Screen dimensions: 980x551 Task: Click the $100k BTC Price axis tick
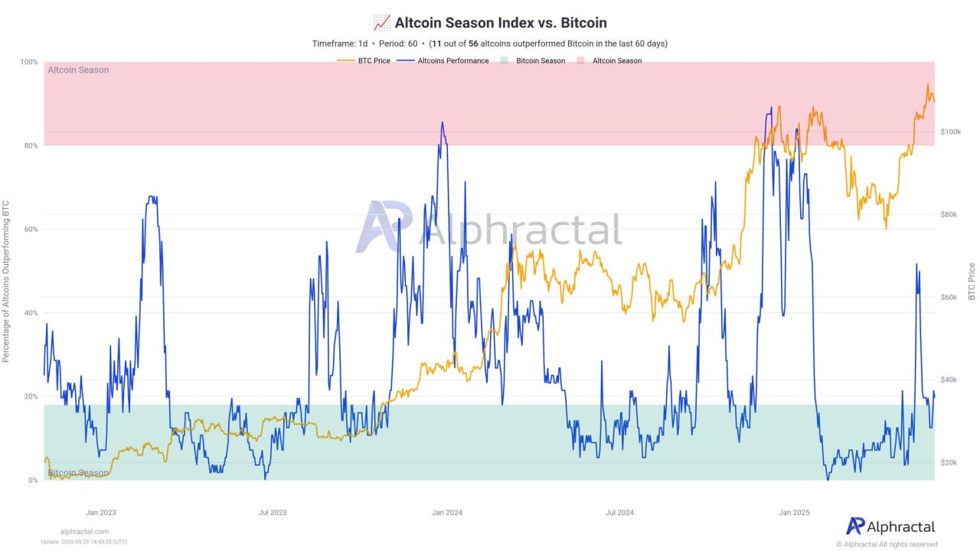949,132
